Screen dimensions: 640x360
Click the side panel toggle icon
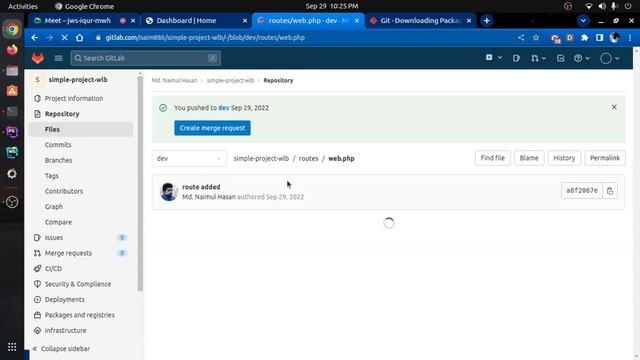pos(600,38)
